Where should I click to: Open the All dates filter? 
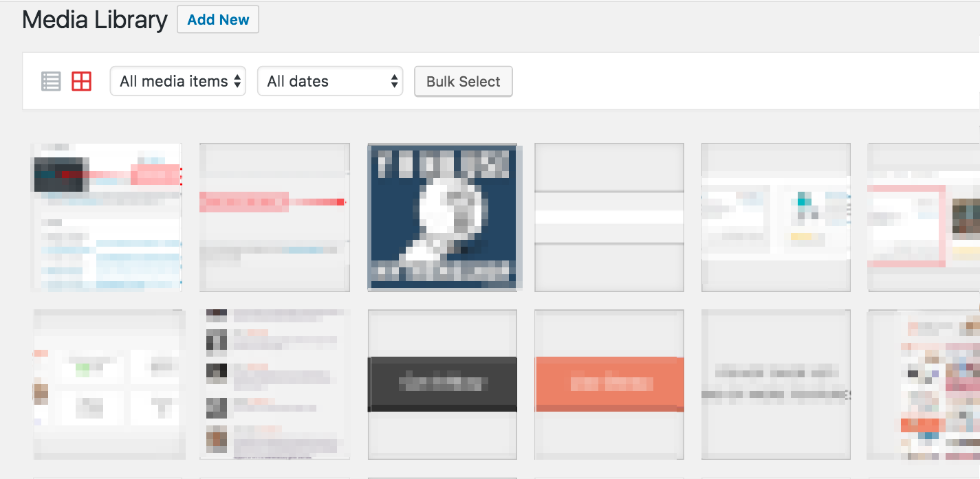coord(330,81)
